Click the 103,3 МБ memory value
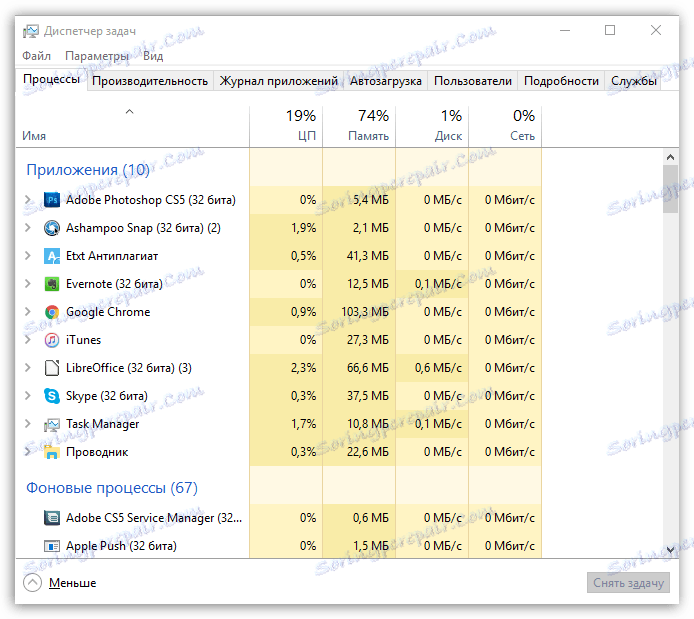 point(365,312)
